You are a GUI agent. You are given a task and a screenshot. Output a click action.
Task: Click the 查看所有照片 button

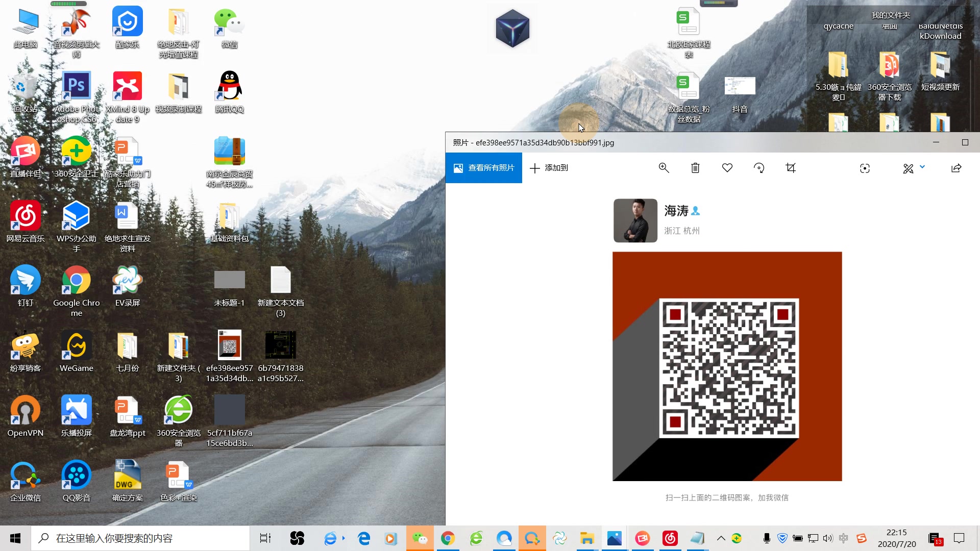coord(484,168)
